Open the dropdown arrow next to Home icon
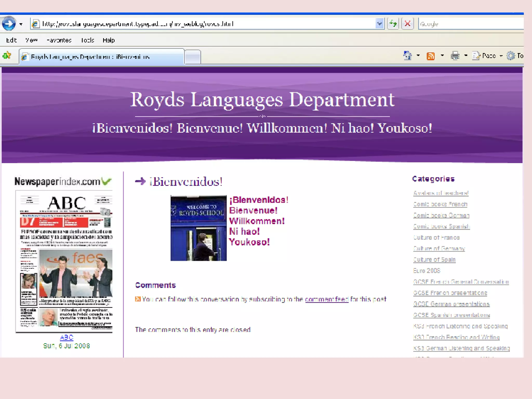532x399 pixels. pyautogui.click(x=418, y=56)
